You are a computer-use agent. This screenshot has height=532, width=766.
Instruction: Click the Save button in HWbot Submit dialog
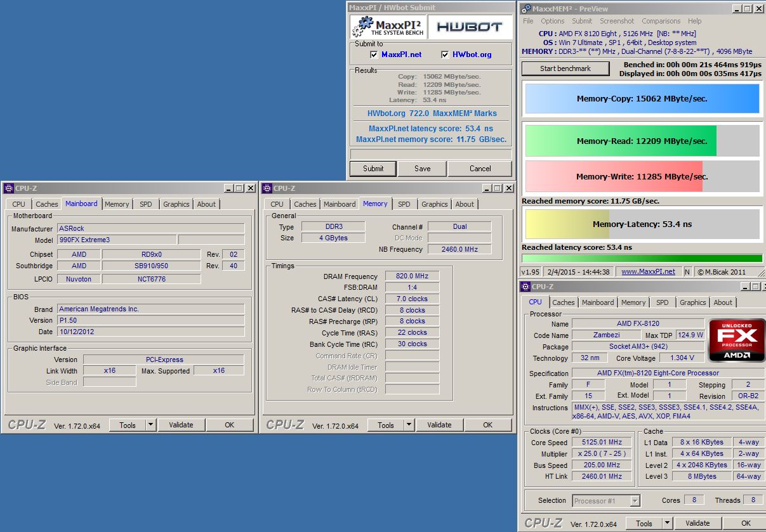click(422, 169)
